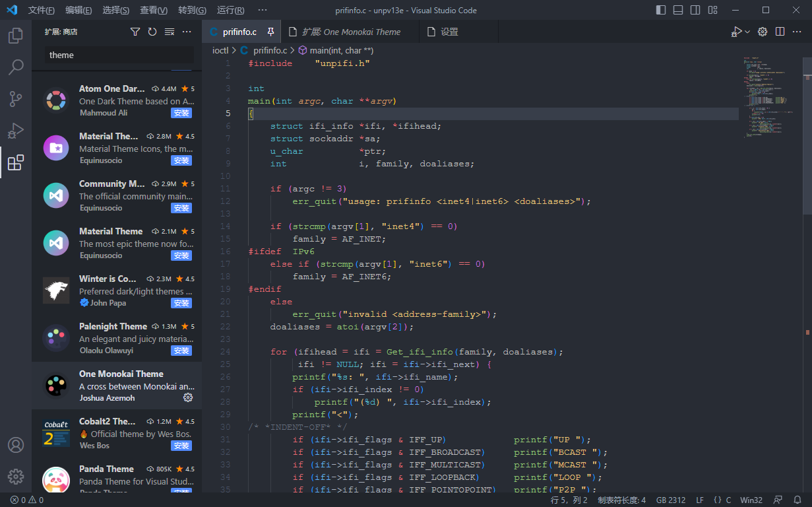The height and width of the screenshot is (507, 812).
Task: Open the Accounts icon in activity bar
Action: (x=16, y=445)
